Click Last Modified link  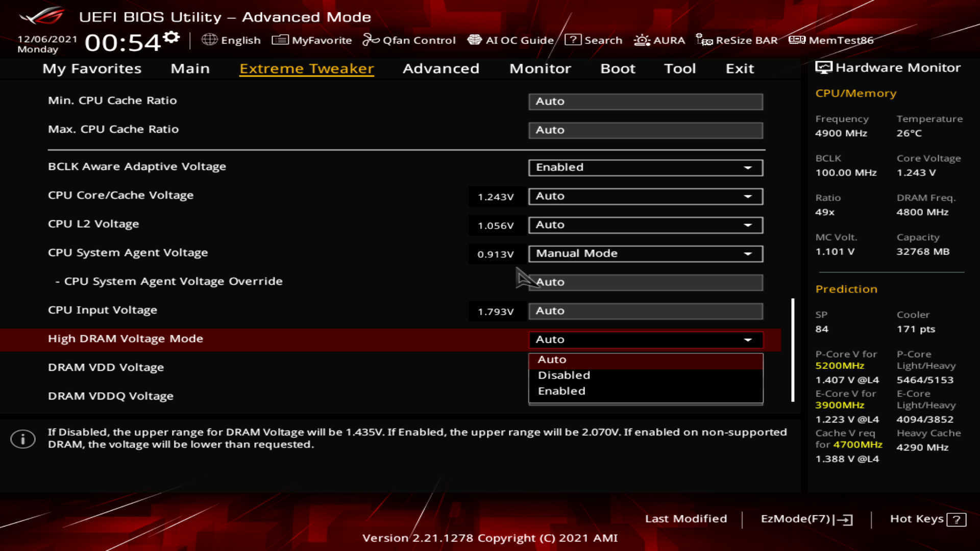[685, 519]
